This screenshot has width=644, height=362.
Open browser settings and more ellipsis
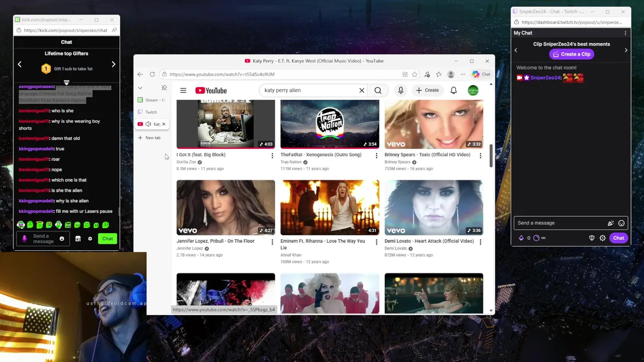(x=463, y=74)
